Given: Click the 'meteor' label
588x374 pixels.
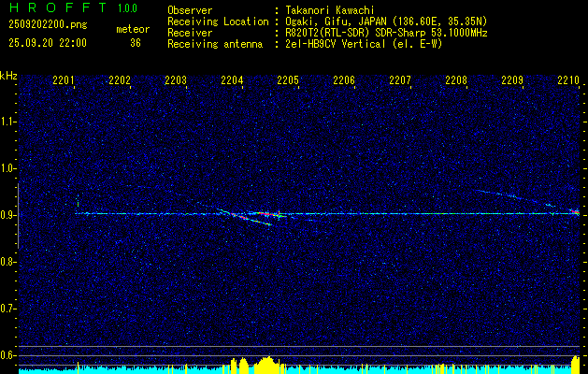Looking at the screenshot, I should click(x=133, y=29).
